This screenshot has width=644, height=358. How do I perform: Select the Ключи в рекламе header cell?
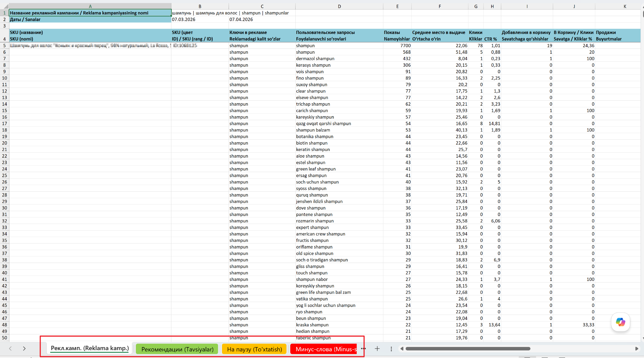(x=262, y=36)
